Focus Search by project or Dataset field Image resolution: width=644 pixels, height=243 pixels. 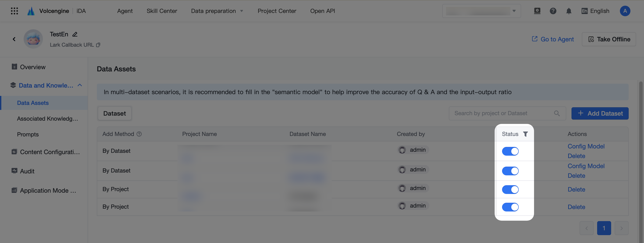coord(507,113)
